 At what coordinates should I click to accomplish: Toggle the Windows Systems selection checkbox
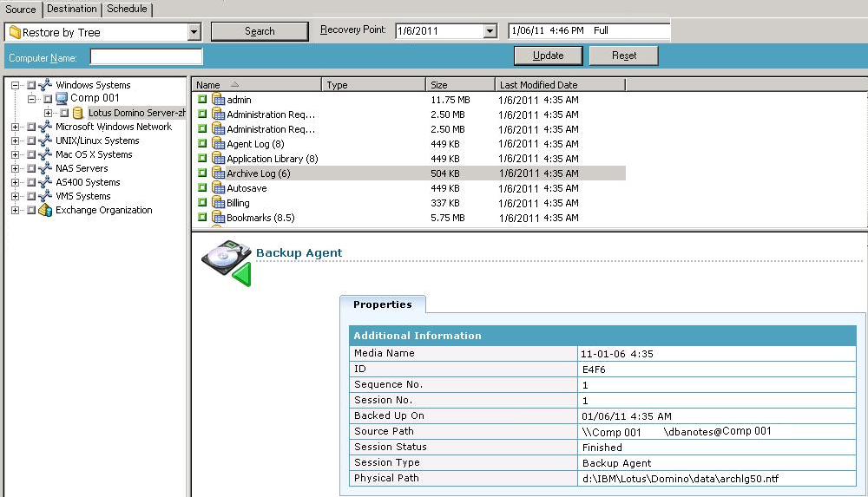(31, 85)
